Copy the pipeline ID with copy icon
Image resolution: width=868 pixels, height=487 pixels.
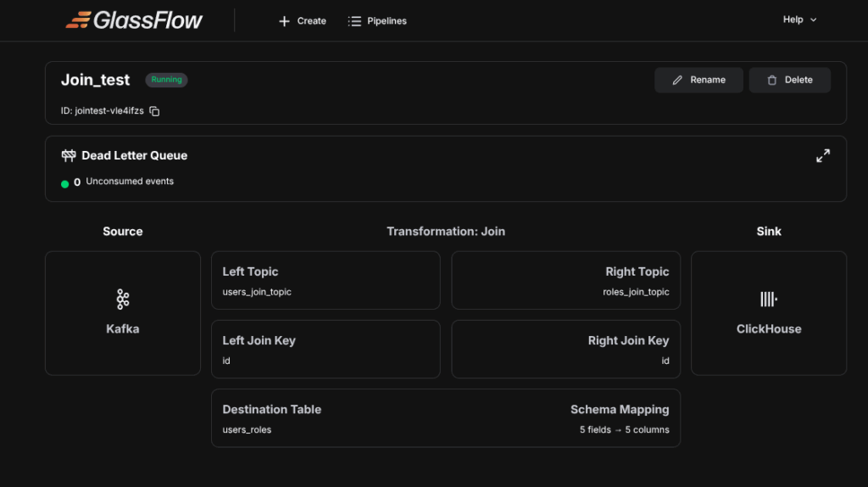154,111
